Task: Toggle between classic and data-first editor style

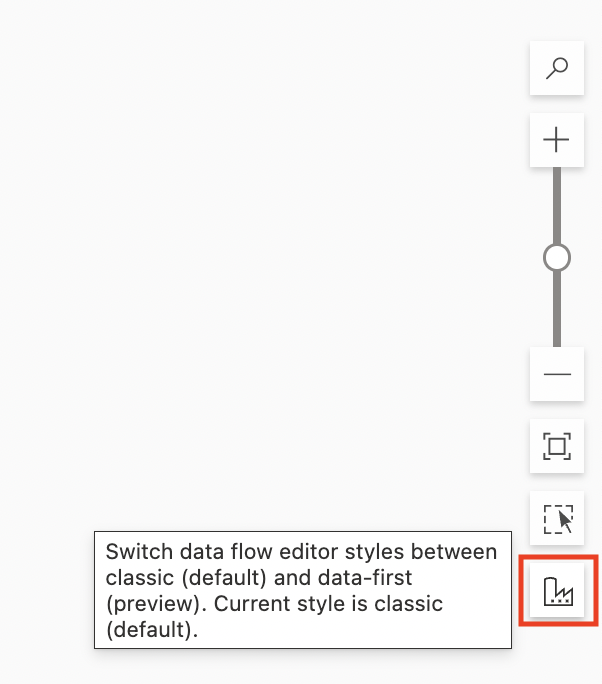Action: pos(558,591)
